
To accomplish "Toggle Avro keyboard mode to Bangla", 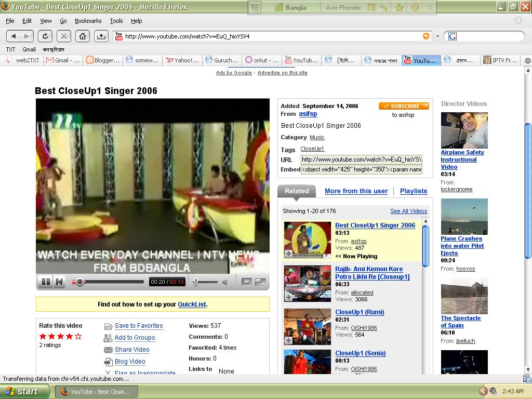I will [x=290, y=7].
